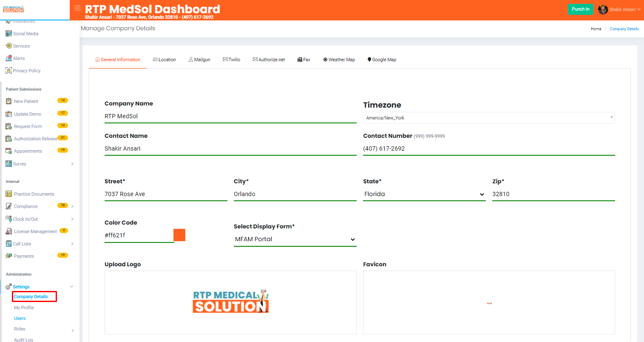Switch to the Twilio tab
Image resolution: width=644 pixels, height=342 pixels.
[232, 60]
